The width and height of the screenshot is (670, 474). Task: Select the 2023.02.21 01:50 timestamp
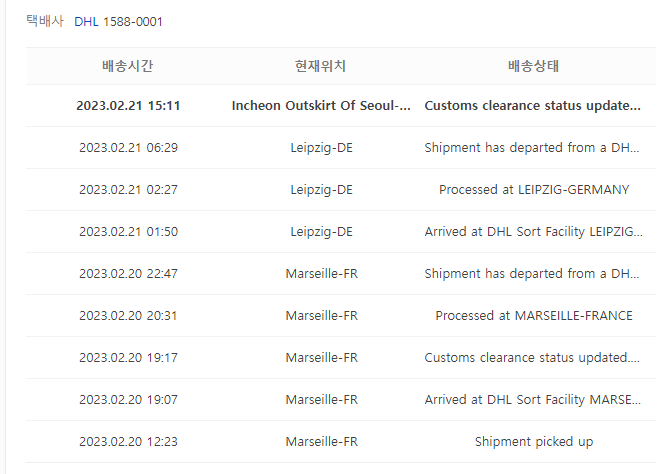128,232
